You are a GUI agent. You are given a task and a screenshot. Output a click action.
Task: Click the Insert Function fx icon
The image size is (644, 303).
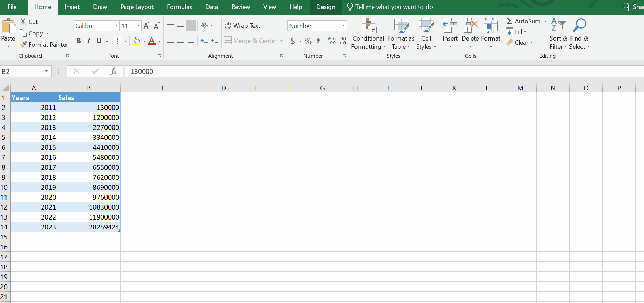coord(114,71)
